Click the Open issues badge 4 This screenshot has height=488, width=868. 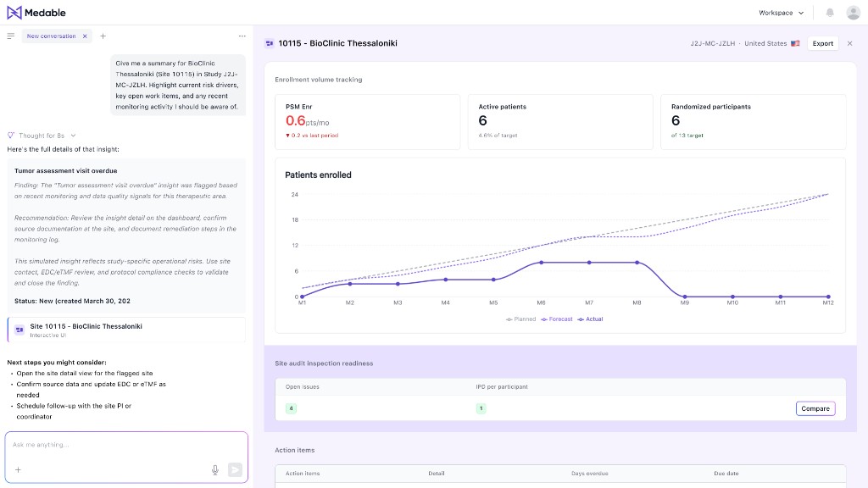click(x=292, y=408)
